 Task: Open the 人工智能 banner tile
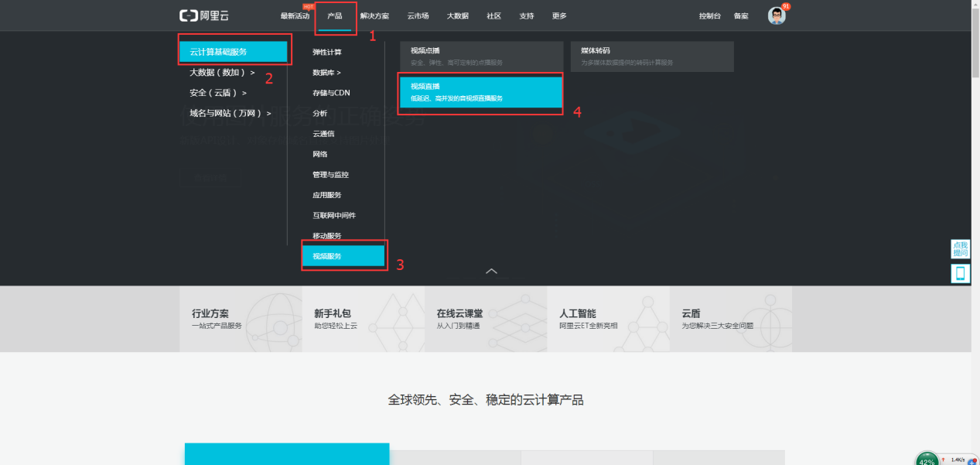[608, 319]
